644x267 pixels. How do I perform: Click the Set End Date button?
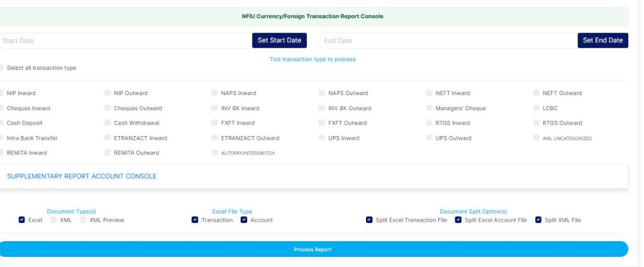pyautogui.click(x=602, y=41)
